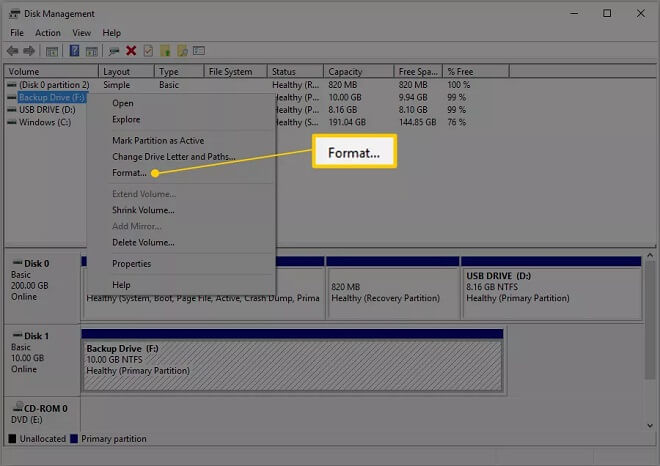Viewport: 660px width, 466px height.
Task: Open the Action menu
Action: tap(47, 33)
